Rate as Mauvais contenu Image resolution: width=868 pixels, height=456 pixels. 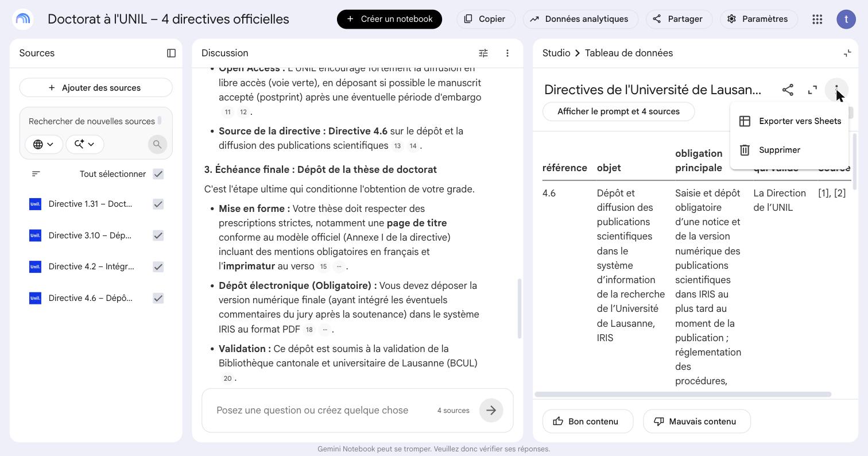click(697, 422)
